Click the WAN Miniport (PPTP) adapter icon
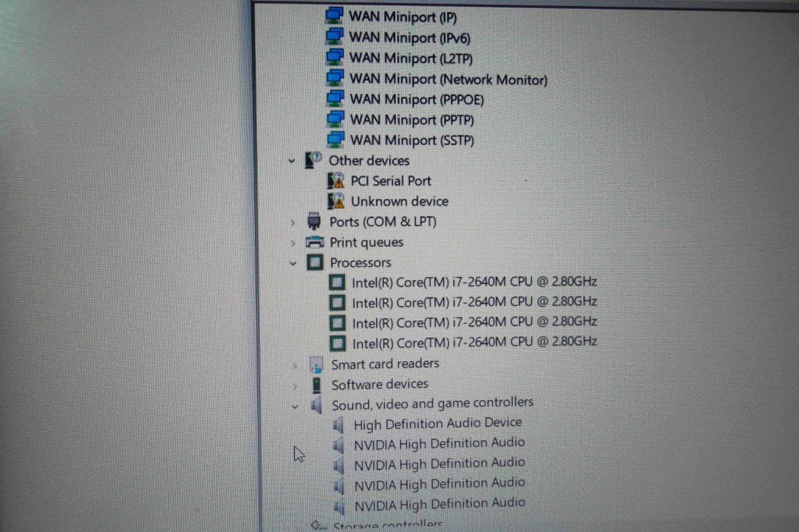This screenshot has width=799, height=532. click(x=335, y=118)
